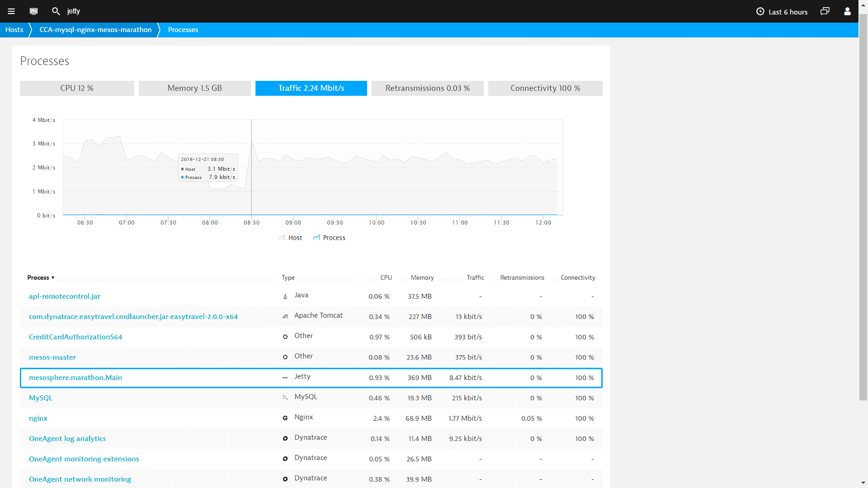
Task: Open the windows overlay icon in header
Action: tap(825, 11)
